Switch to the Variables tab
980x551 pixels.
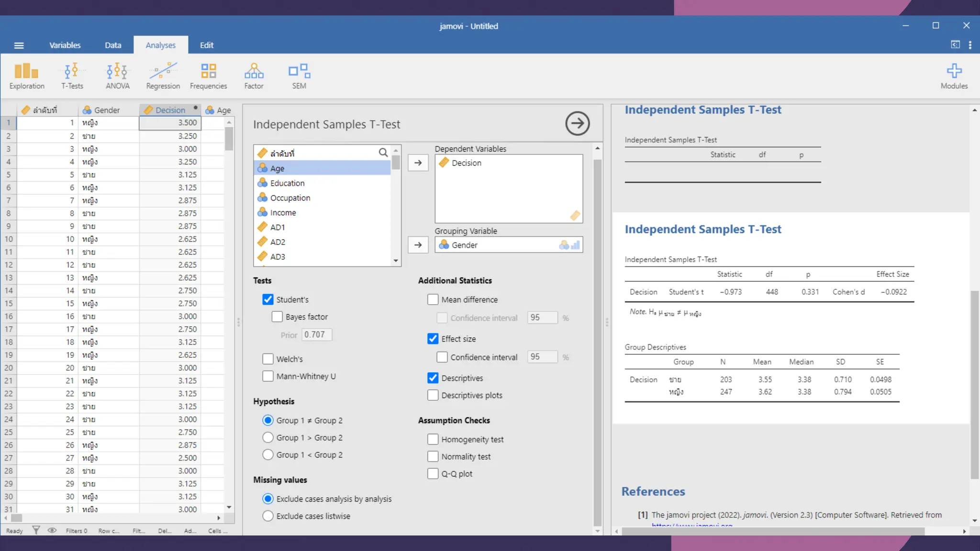(65, 45)
